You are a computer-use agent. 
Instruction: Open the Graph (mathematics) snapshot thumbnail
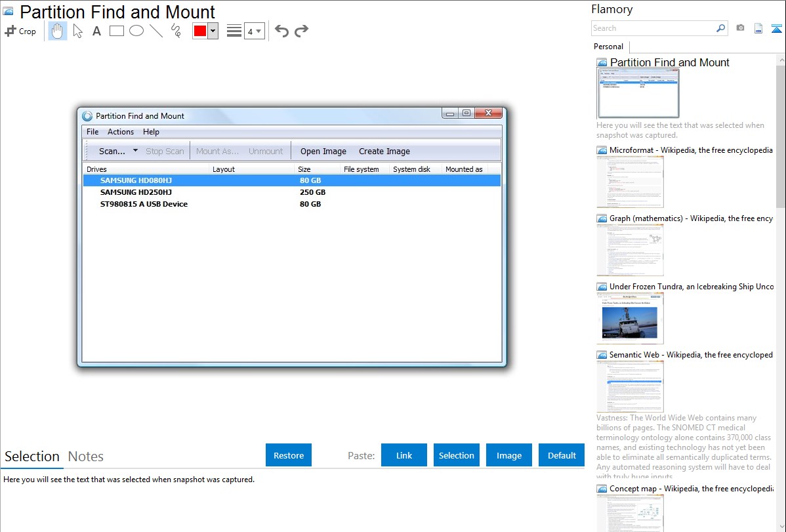pyautogui.click(x=630, y=250)
